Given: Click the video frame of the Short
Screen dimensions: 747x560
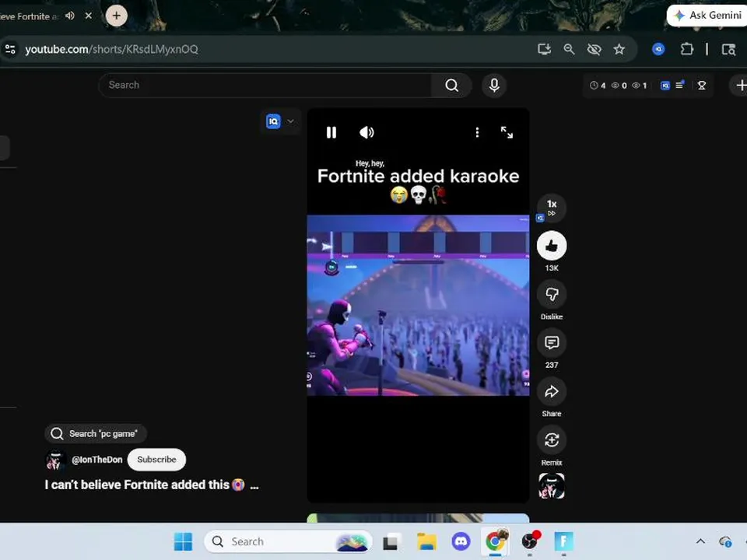Looking at the screenshot, I should point(418,305).
